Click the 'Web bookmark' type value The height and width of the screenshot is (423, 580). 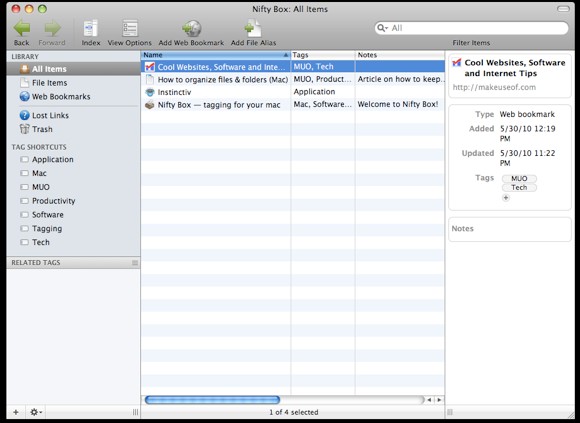527,114
